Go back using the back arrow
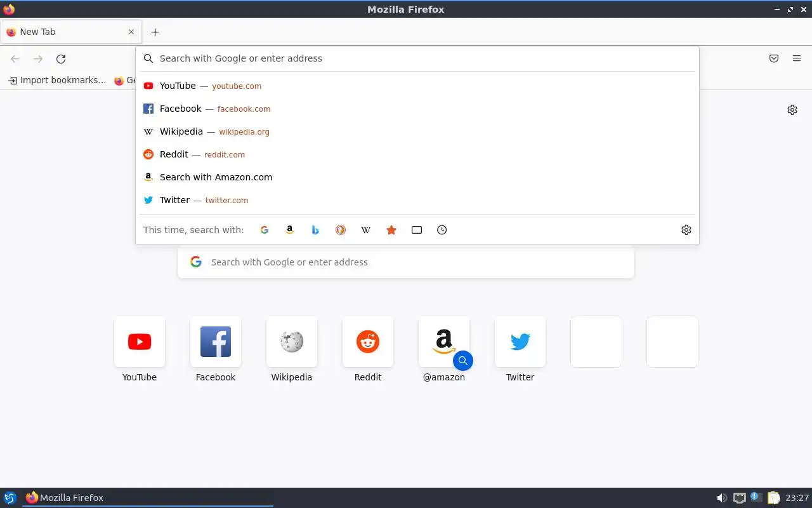This screenshot has height=508, width=812. pos(15,59)
